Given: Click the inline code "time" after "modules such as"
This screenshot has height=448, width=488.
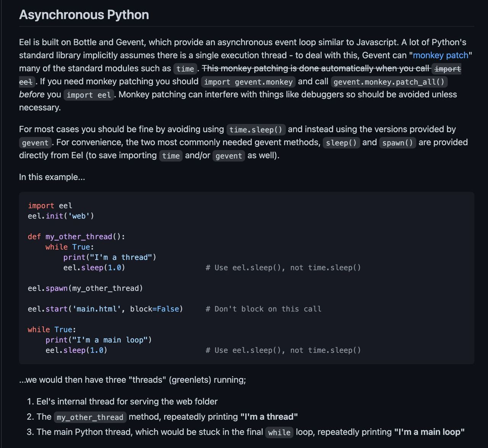Looking at the screenshot, I should pos(185,69).
